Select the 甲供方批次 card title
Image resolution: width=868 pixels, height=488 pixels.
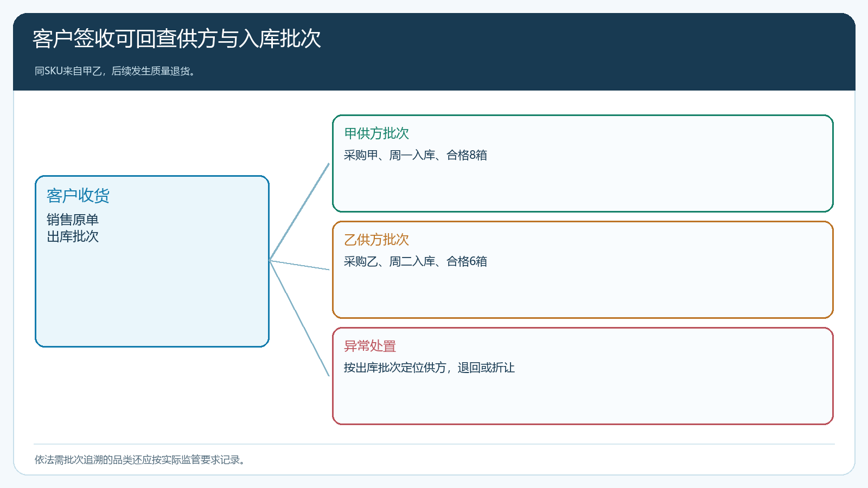click(x=376, y=133)
